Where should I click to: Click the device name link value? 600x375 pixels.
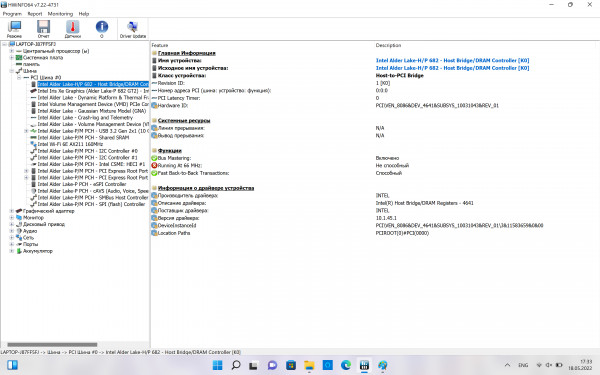point(452,60)
